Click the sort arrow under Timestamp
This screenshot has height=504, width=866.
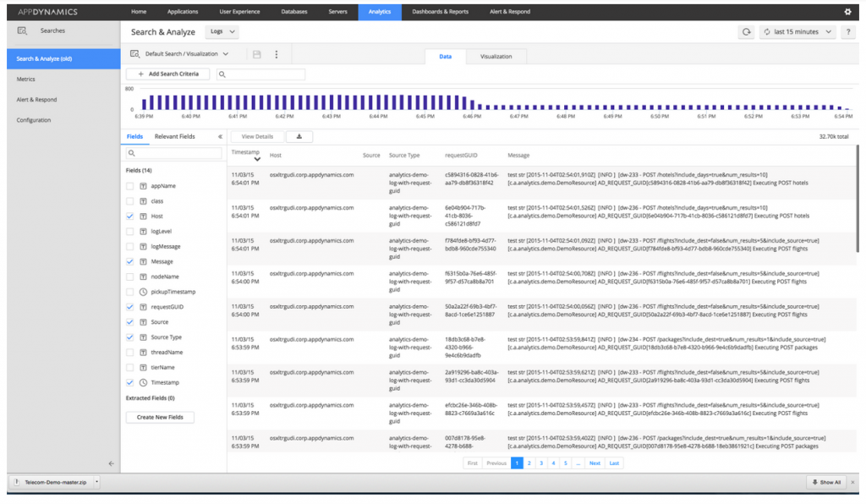[x=257, y=160]
